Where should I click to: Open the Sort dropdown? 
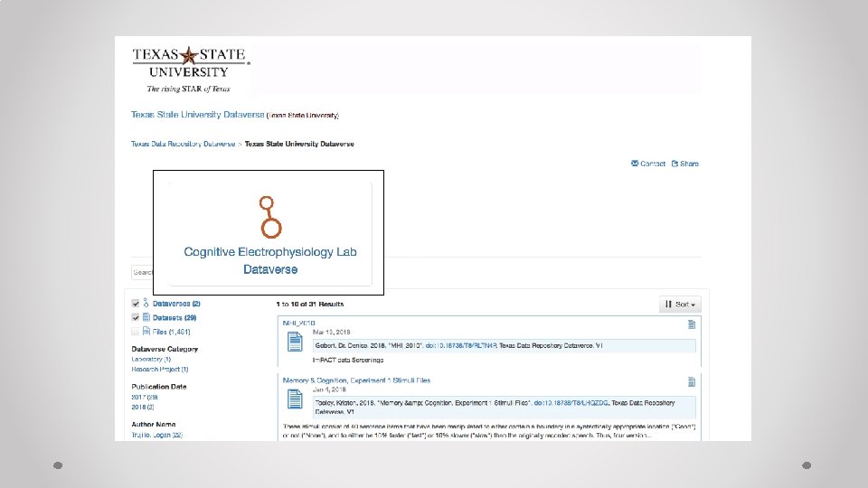680,305
